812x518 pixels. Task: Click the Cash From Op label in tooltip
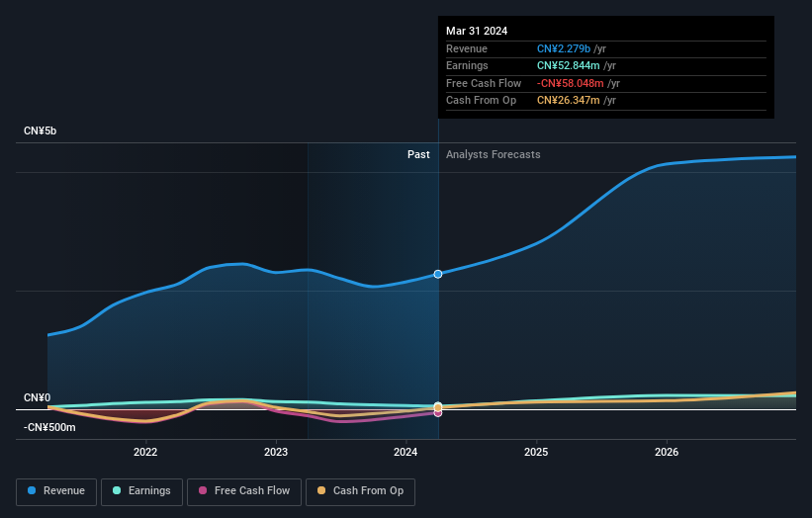click(x=481, y=101)
